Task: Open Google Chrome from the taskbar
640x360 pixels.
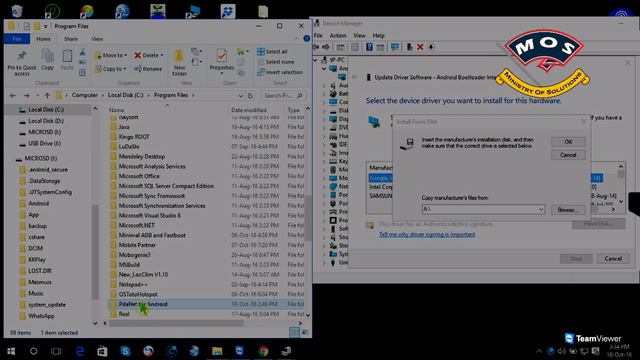Action: 263,351
